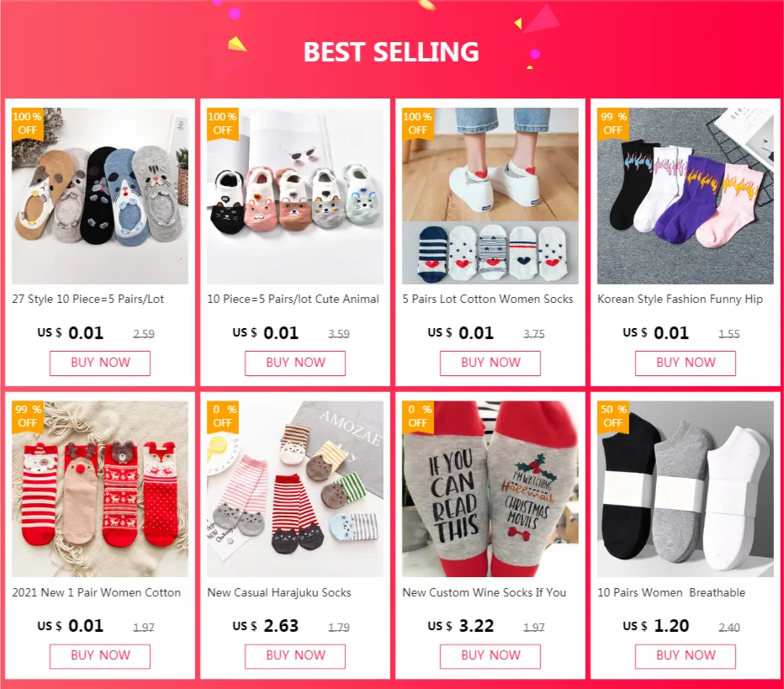The image size is (784, 689).
Task: Click BUY NOW under Cute Animal socks
Action: pos(295,363)
